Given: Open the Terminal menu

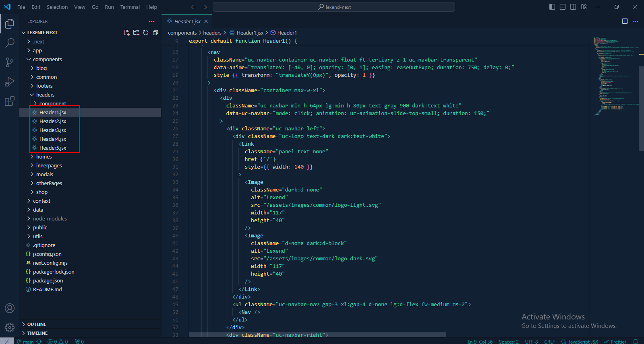Looking at the screenshot, I should [130, 7].
